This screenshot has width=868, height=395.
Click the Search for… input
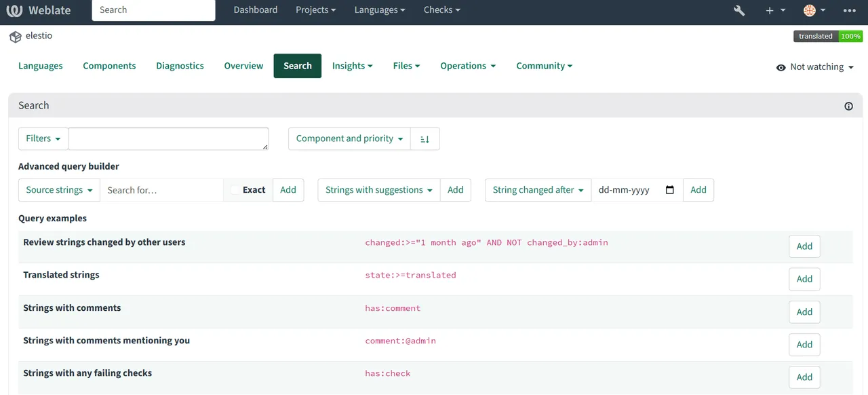[x=161, y=190]
